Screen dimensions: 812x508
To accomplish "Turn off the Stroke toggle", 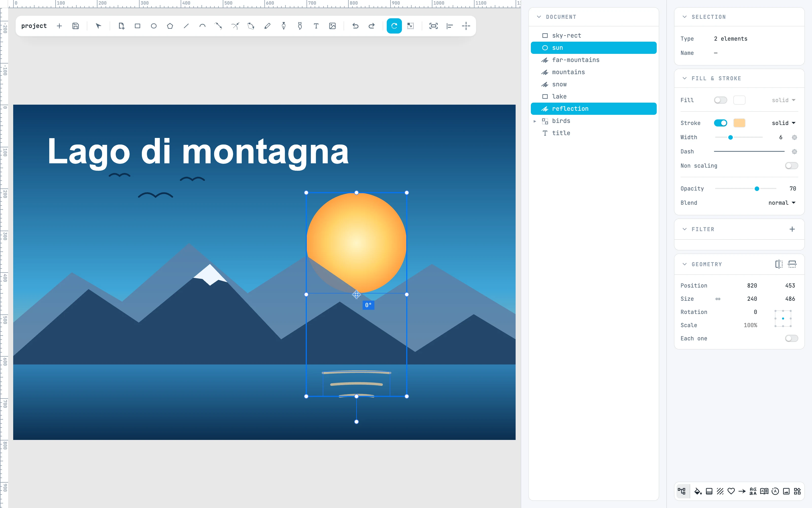I will click(720, 123).
